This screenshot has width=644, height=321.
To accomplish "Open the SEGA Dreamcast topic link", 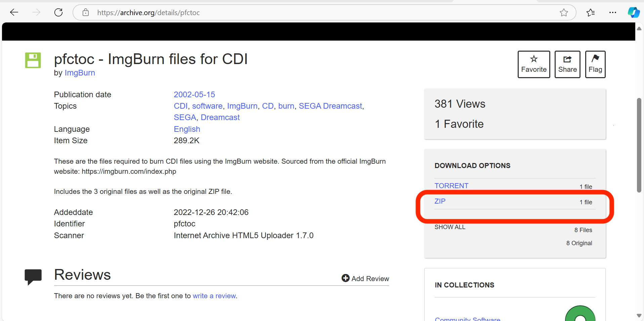I will [330, 106].
